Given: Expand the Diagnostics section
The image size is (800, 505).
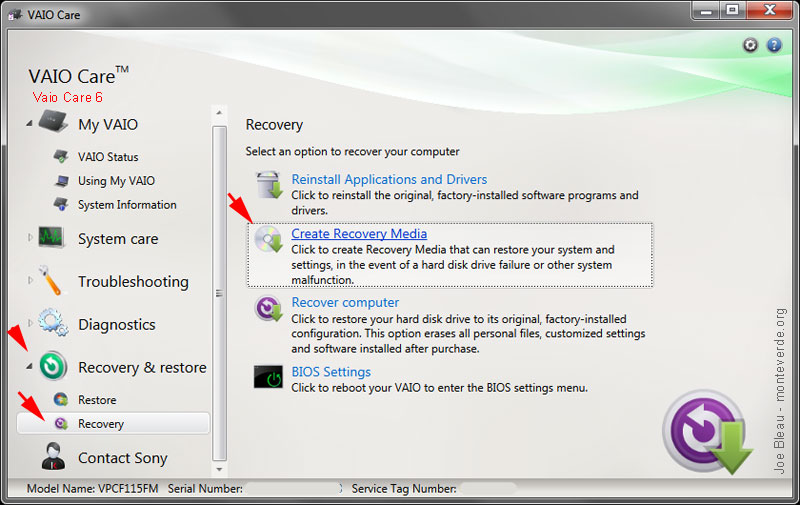Looking at the screenshot, I should pos(30,322).
